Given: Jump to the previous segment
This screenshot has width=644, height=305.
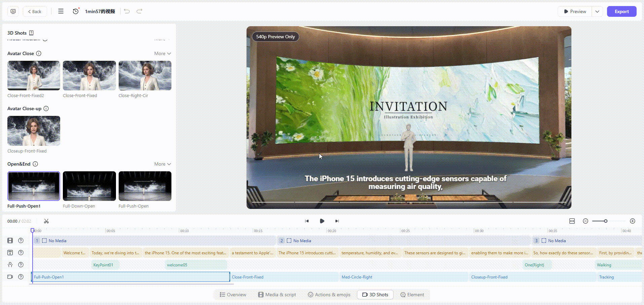Looking at the screenshot, I should click(307, 221).
